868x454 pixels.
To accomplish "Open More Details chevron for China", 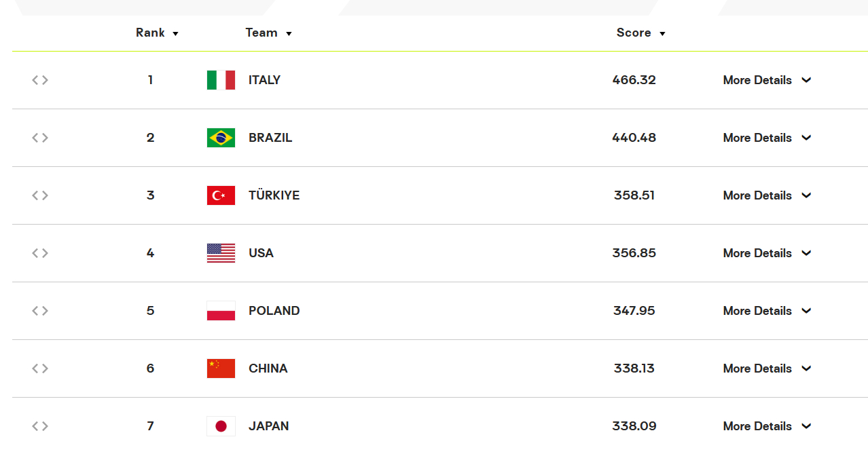I will click(x=806, y=368).
